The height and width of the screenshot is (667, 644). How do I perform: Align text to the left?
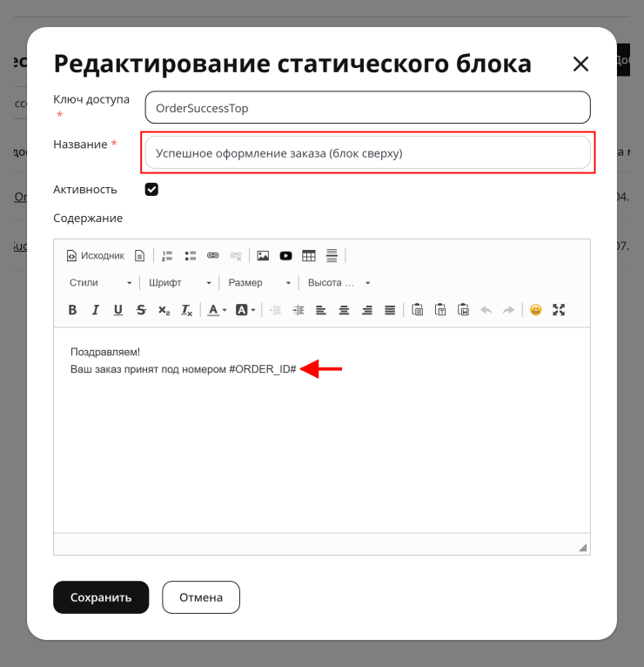(x=321, y=310)
